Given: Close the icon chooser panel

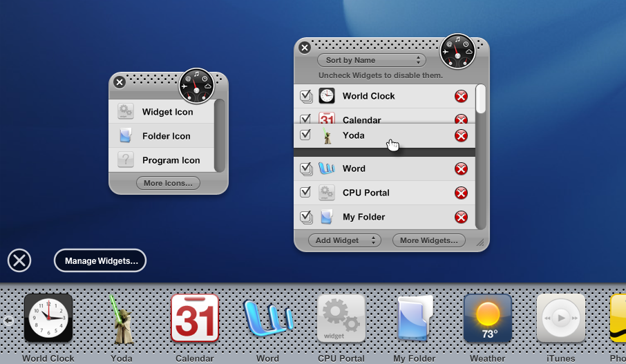Looking at the screenshot, I should click(120, 82).
